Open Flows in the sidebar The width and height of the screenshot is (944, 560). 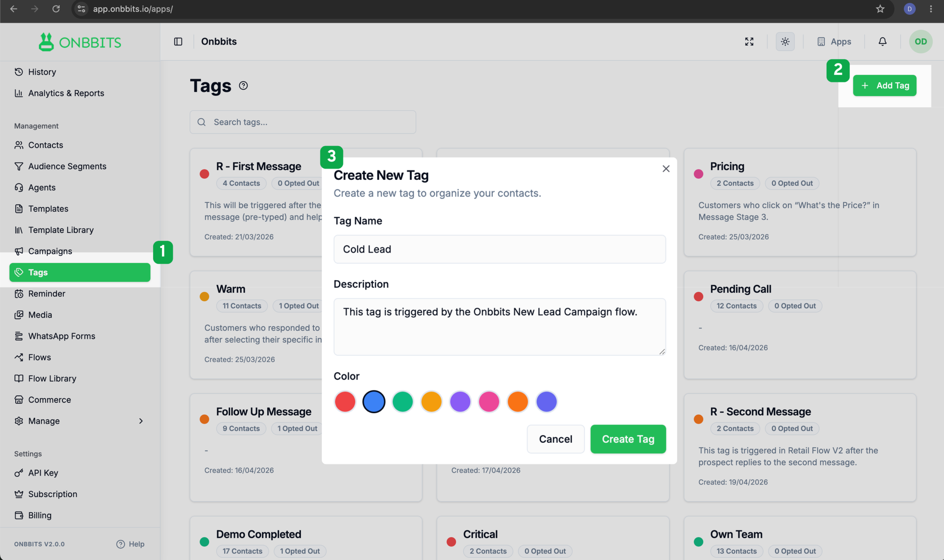click(80, 357)
